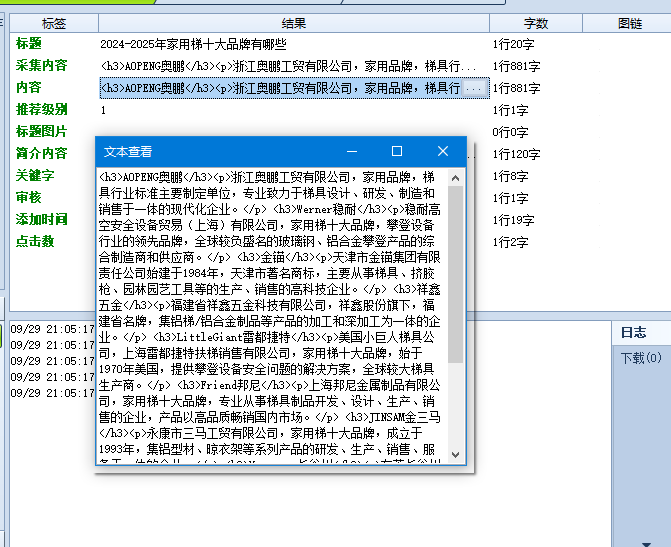Viewport: 671px width, 547px height.
Task: Select the 添加时间 label
Action: click(42, 219)
